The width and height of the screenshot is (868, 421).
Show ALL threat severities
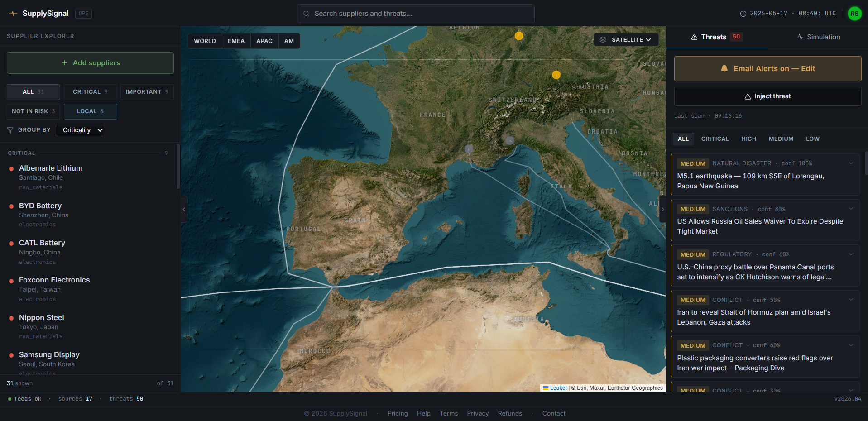pos(683,139)
